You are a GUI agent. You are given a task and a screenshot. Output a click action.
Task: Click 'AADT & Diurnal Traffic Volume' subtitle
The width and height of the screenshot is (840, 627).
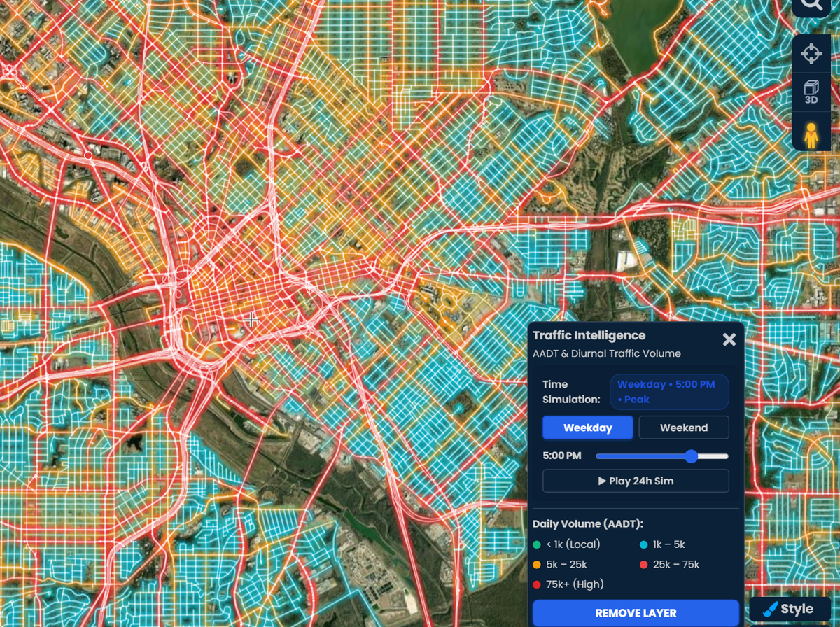[x=606, y=354]
